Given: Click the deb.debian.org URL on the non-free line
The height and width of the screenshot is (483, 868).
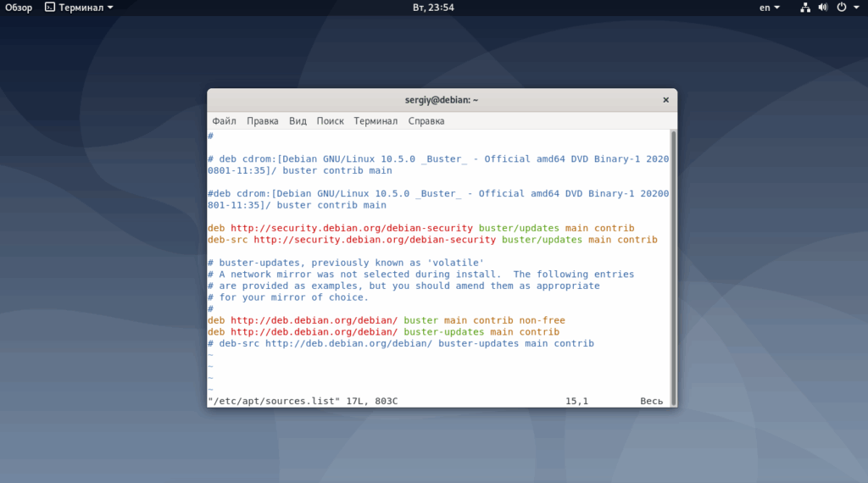Looking at the screenshot, I should click(x=314, y=320).
